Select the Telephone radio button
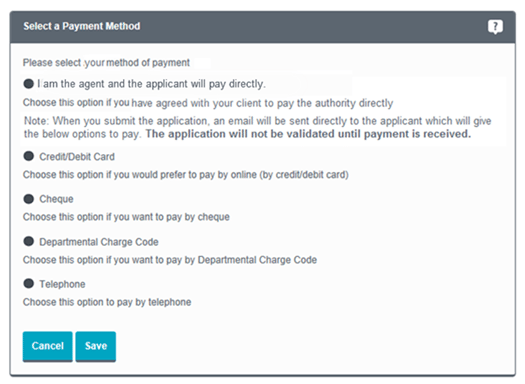The width and height of the screenshot is (525, 384). tap(29, 284)
